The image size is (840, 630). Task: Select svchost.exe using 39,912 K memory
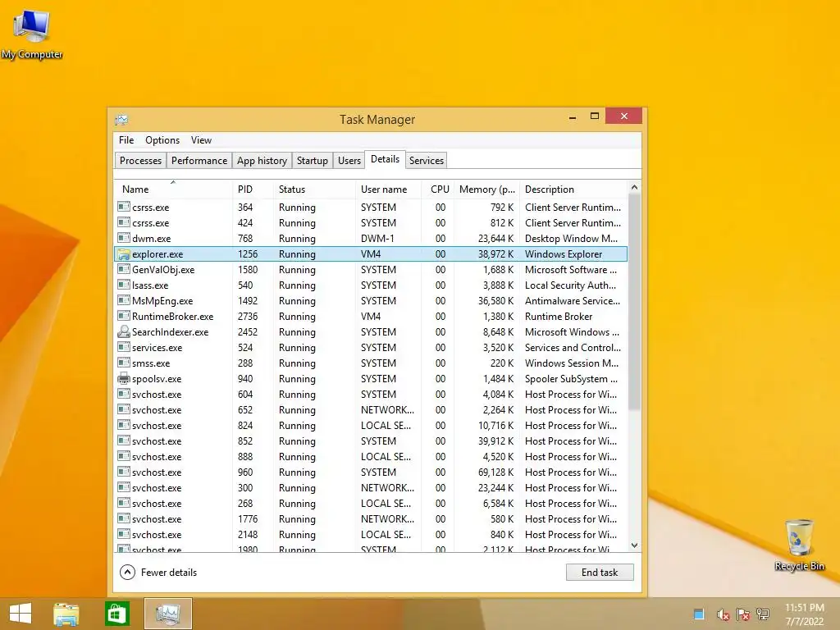pyautogui.click(x=371, y=441)
